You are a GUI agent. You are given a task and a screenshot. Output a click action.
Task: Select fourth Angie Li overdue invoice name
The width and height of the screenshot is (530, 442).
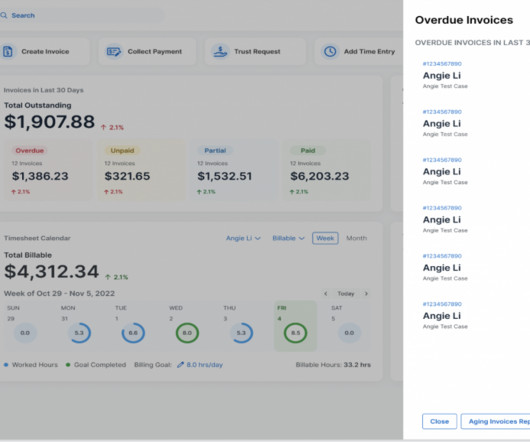tap(442, 219)
